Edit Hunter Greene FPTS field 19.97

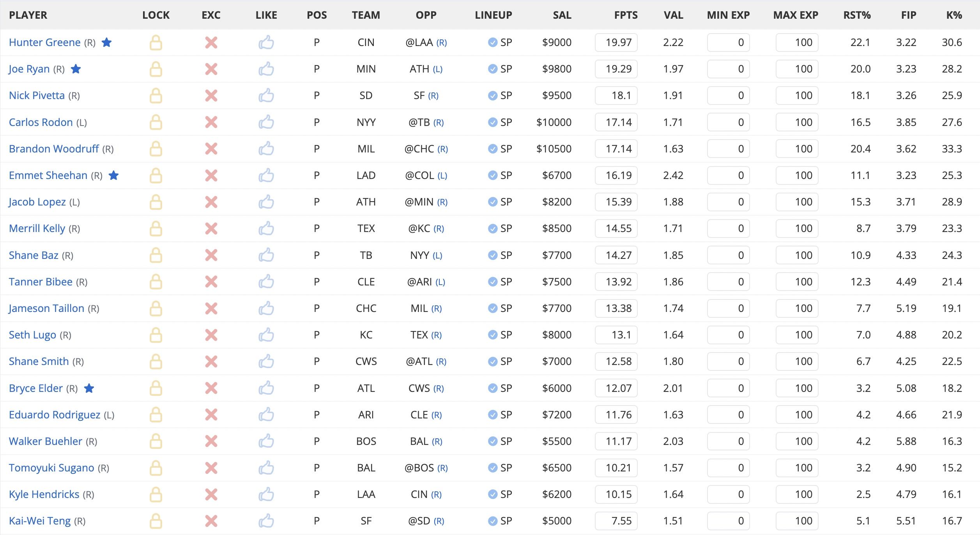(x=616, y=43)
